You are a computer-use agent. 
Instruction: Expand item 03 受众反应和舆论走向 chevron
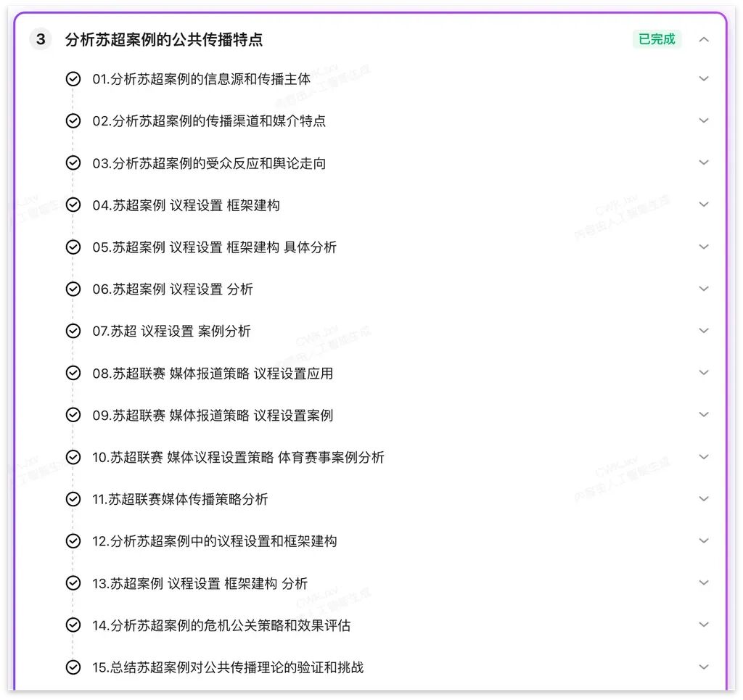click(x=704, y=162)
